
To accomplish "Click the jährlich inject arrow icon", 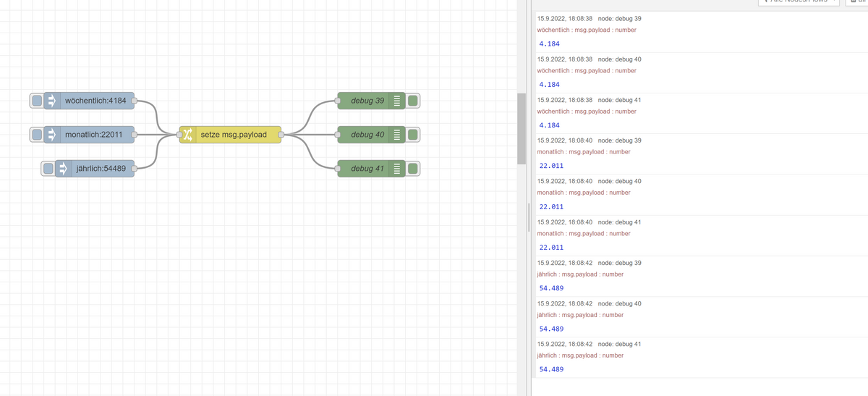I will (x=62, y=169).
